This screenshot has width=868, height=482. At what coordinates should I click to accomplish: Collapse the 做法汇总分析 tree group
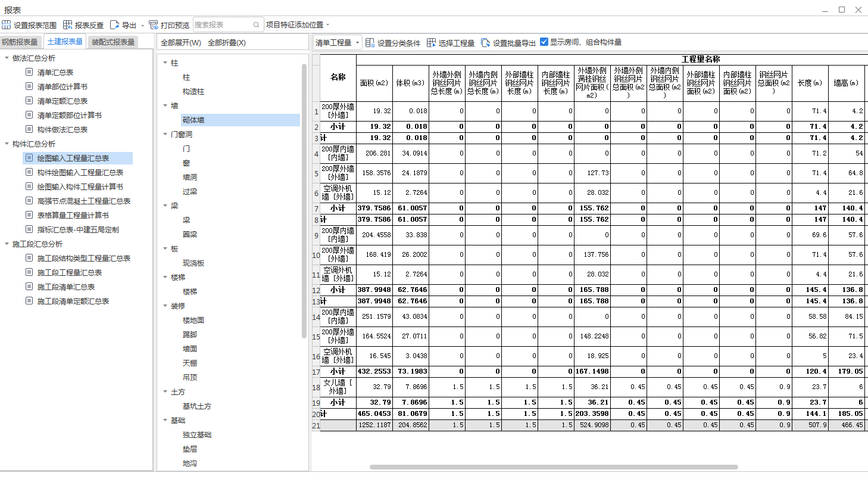(7, 58)
